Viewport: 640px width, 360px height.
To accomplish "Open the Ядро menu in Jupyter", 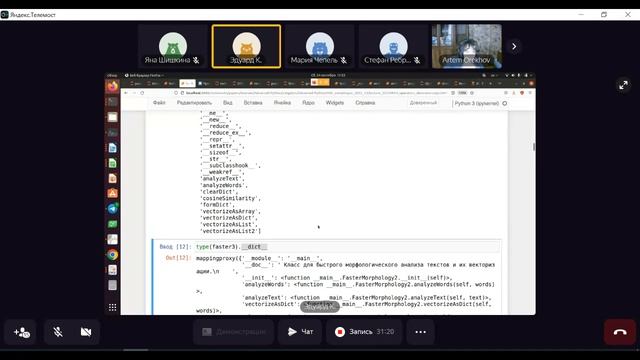I will [x=308, y=103].
